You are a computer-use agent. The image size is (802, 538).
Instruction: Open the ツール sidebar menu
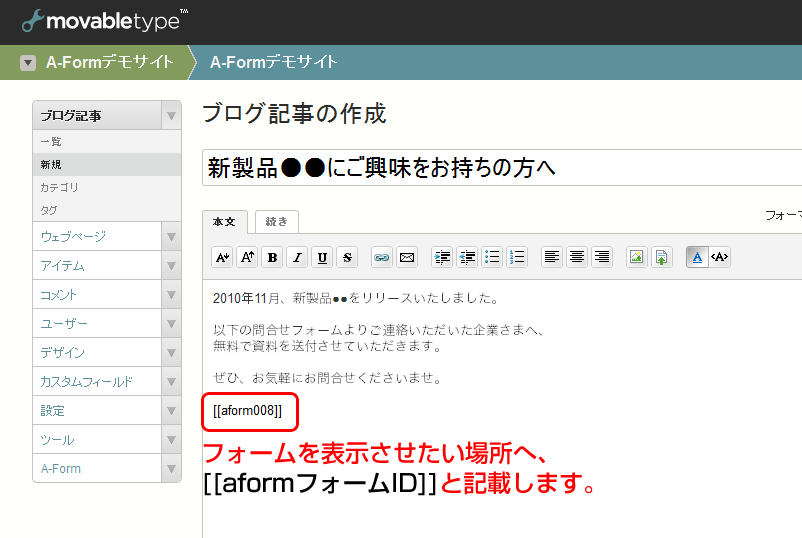(x=97, y=440)
